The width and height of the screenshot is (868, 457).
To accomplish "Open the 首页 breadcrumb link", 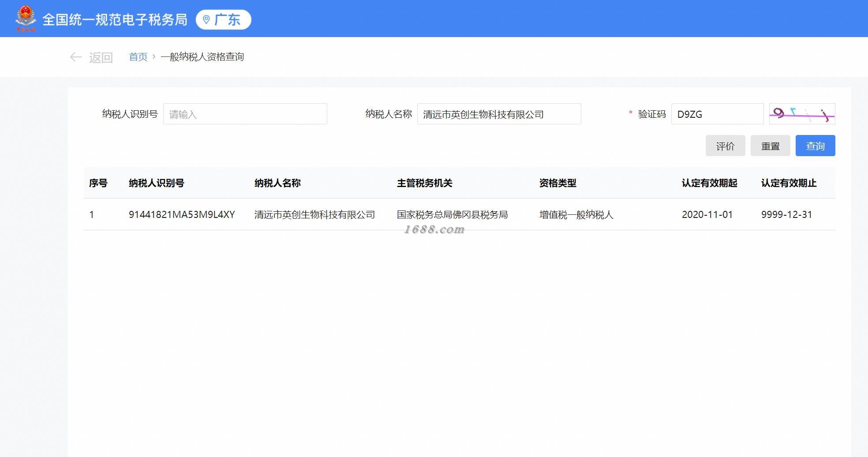I will point(138,57).
